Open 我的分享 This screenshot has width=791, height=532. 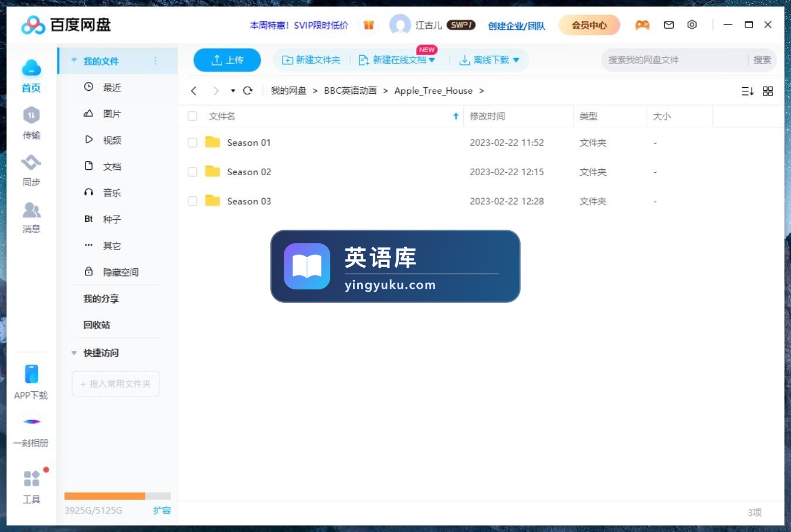(101, 298)
